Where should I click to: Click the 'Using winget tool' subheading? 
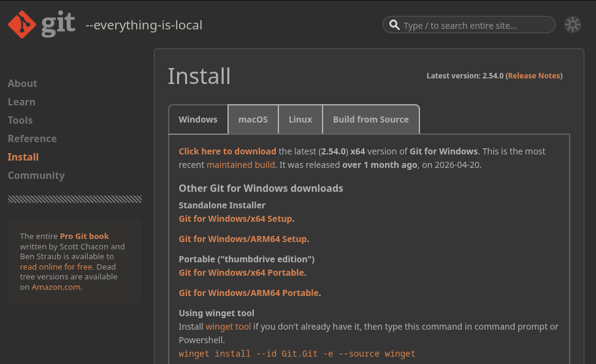point(216,313)
